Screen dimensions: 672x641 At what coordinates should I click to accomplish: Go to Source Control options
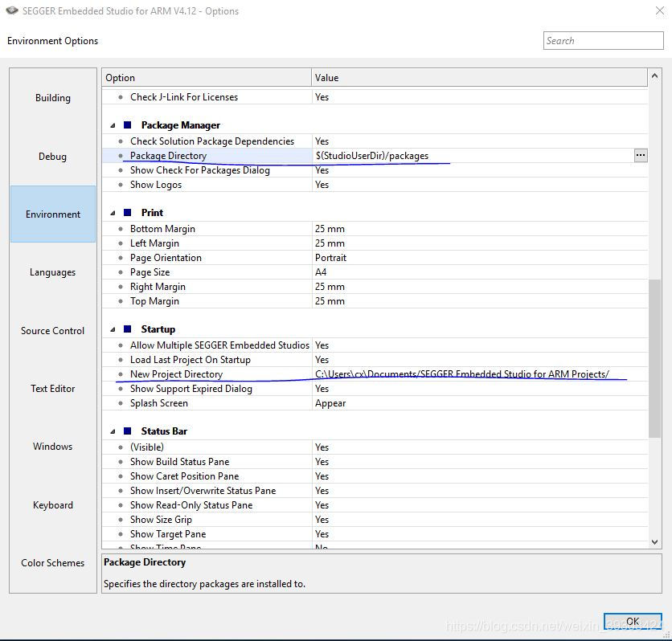(53, 331)
